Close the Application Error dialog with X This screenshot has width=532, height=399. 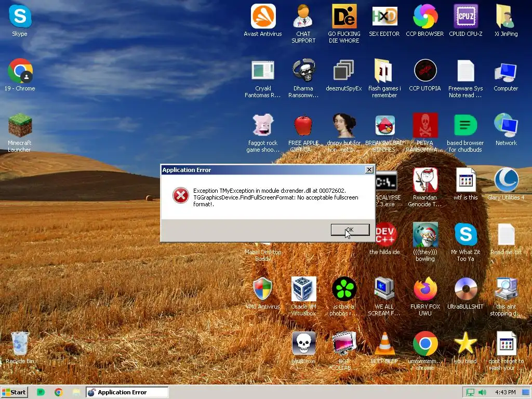click(x=369, y=170)
